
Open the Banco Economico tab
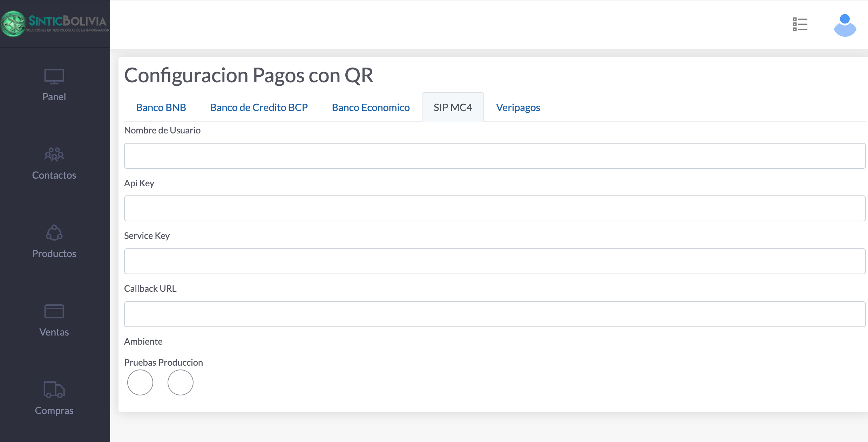[371, 108]
